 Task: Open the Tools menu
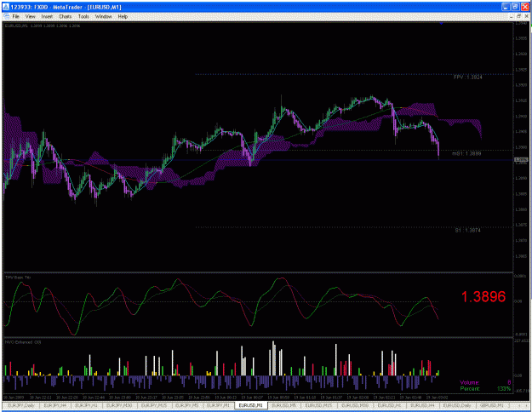pos(83,16)
